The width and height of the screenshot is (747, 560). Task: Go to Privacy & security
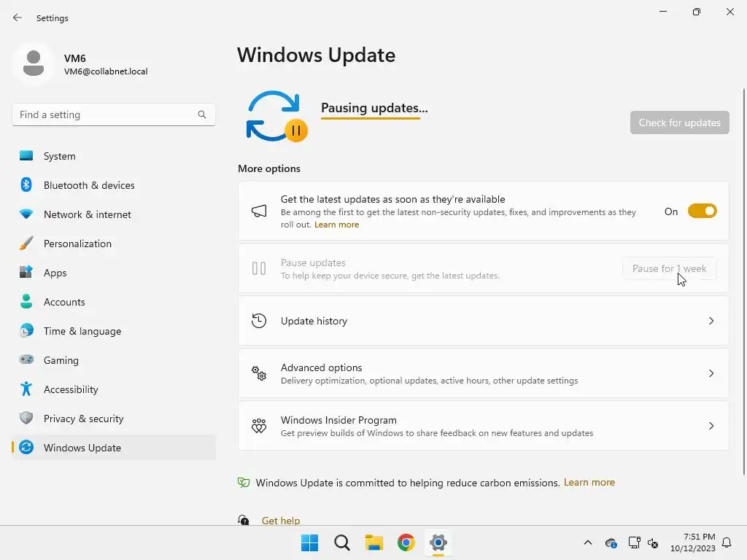(x=113, y=418)
